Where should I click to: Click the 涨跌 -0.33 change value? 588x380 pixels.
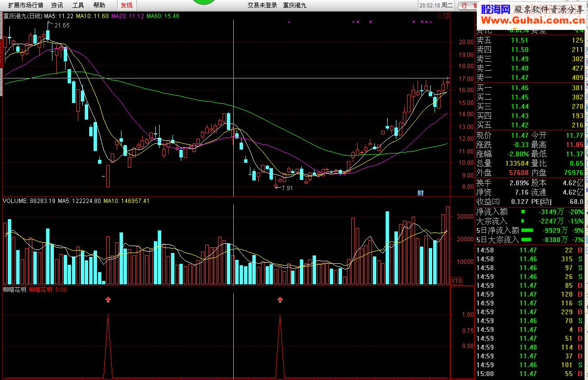coord(520,145)
